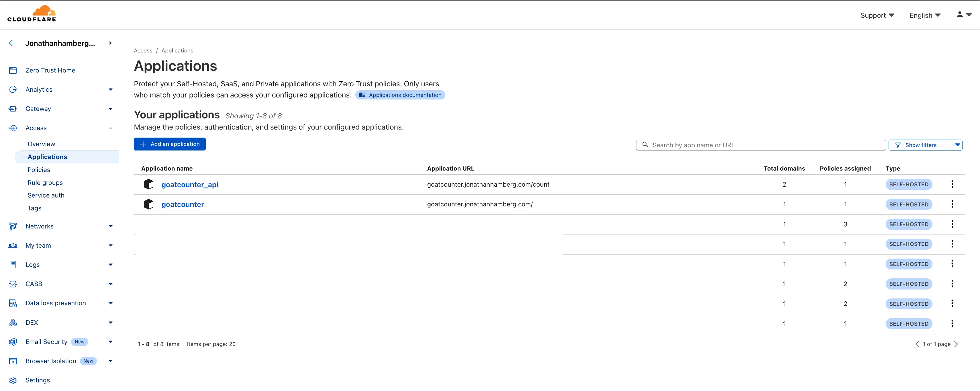Click the Data loss prevention icon
Screen dimensions: 980x391
point(13,303)
